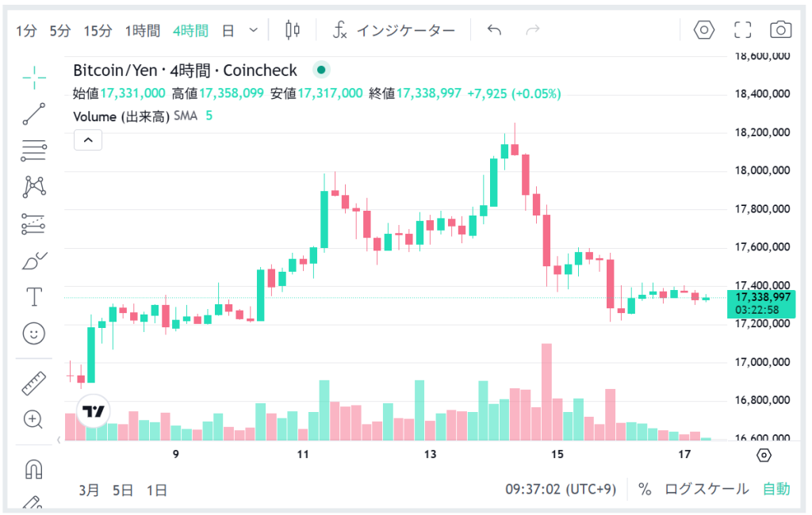Take a chart snapshot with camera icon
Screen dimensions: 812x515
click(x=781, y=30)
